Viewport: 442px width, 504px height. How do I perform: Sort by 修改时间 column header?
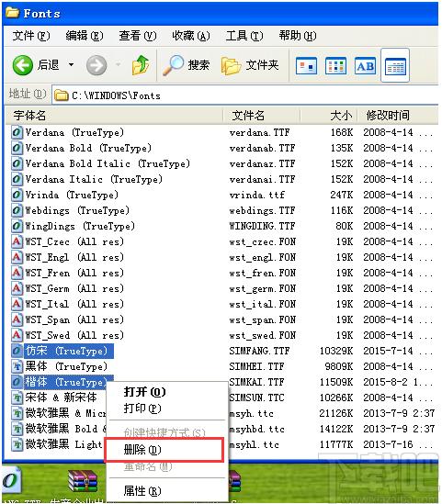click(398, 116)
